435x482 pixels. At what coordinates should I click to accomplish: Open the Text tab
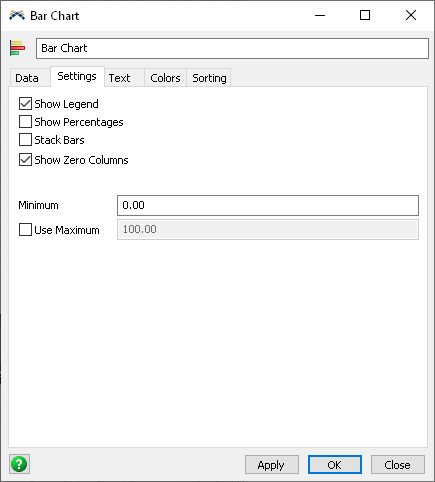119,78
